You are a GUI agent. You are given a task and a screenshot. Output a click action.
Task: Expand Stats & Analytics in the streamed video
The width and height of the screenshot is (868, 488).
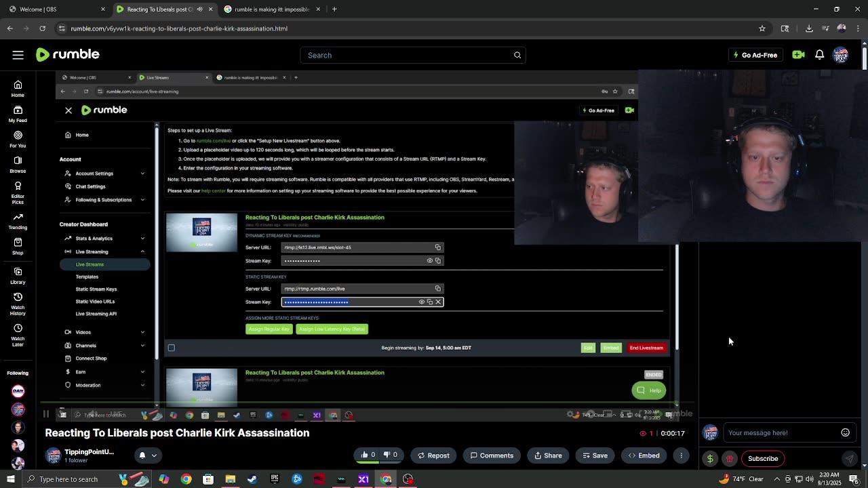142,239
